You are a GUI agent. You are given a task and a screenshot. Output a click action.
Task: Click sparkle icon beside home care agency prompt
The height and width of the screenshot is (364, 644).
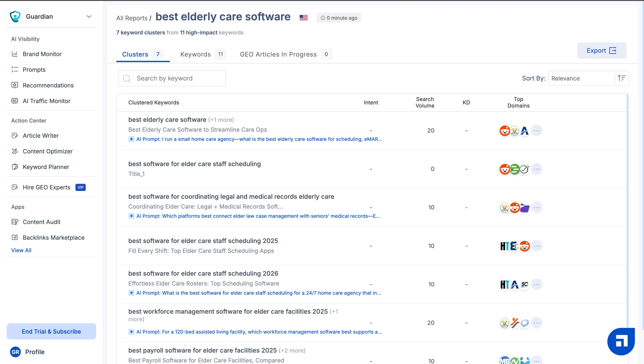tap(131, 139)
